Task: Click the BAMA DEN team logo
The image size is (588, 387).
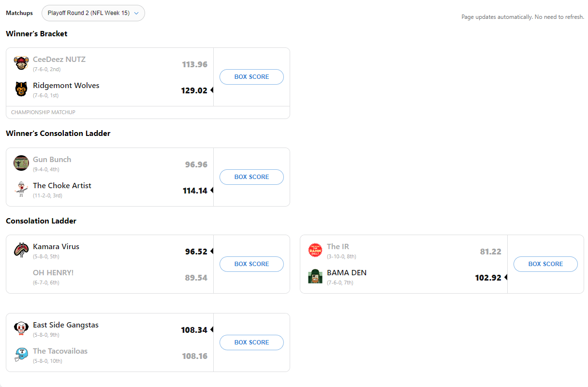Action: tap(315, 277)
